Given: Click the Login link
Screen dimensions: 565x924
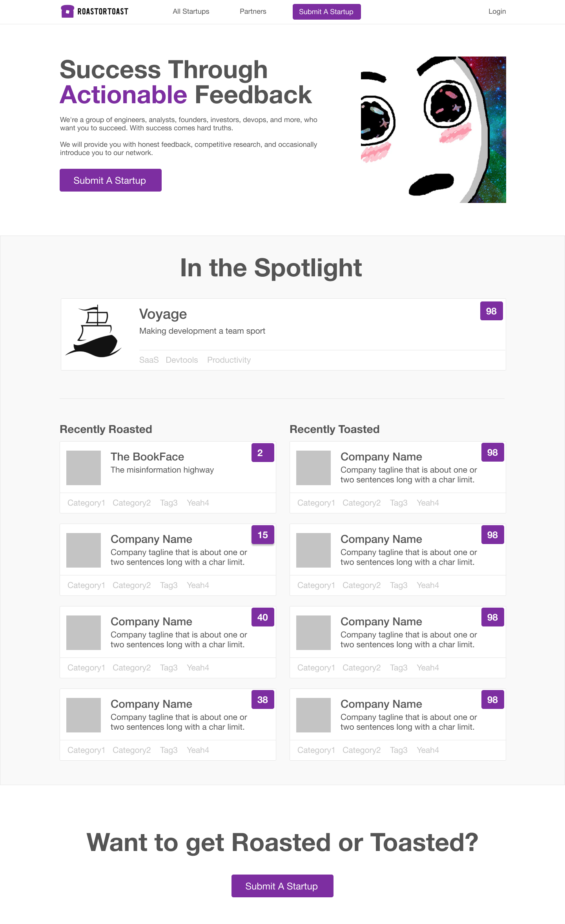Looking at the screenshot, I should tap(497, 11).
